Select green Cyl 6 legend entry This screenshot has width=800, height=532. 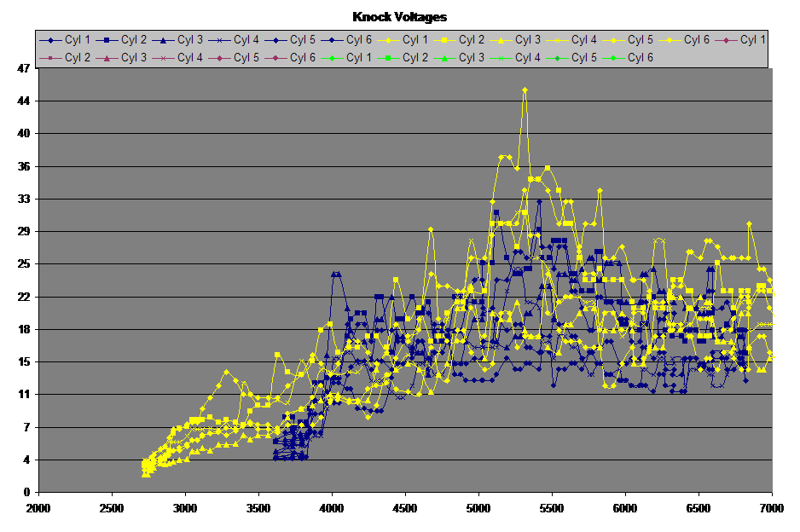coord(628,58)
